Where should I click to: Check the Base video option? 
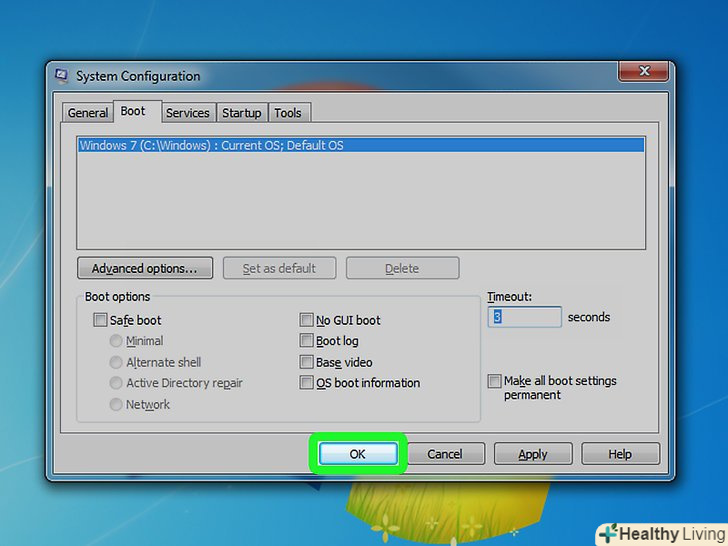pyautogui.click(x=306, y=362)
